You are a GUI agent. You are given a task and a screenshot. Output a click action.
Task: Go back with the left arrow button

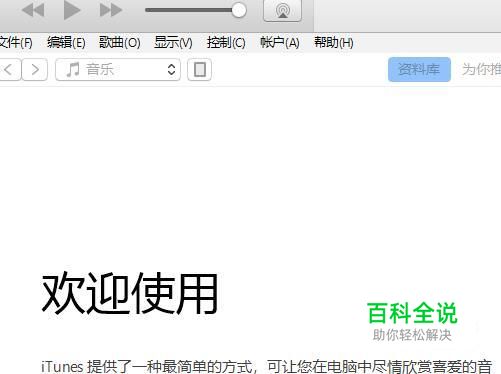[x=10, y=70]
